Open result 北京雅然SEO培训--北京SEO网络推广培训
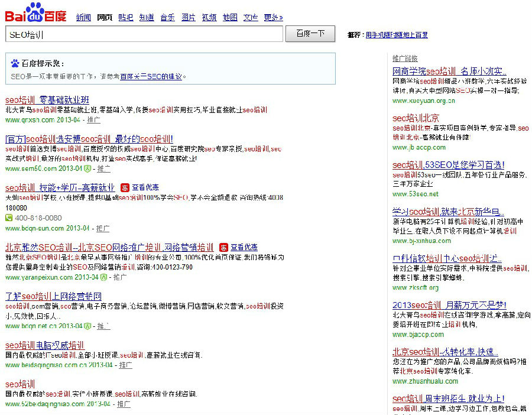Image resolution: width=532 pixels, height=415 pixels. [x=109, y=247]
